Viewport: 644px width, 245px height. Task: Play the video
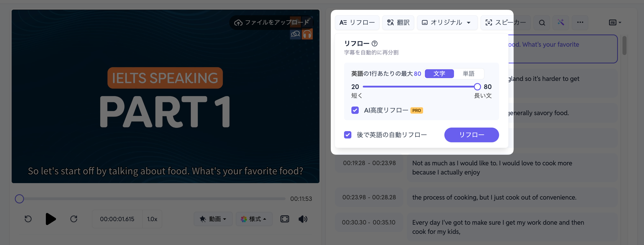coord(51,219)
